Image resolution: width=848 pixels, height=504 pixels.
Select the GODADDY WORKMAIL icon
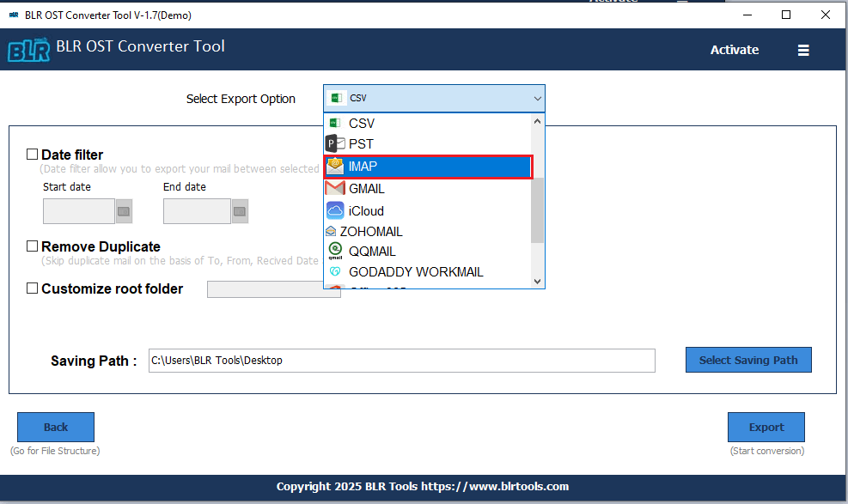point(335,271)
